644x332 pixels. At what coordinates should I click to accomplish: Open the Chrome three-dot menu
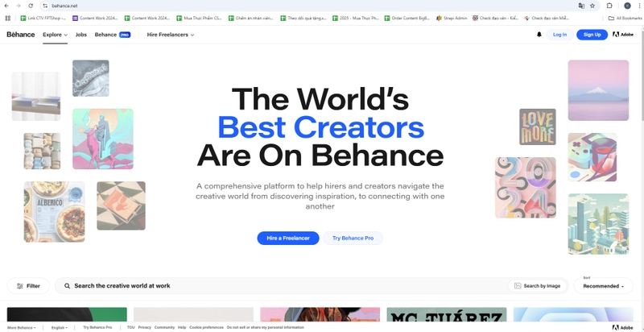point(639,6)
